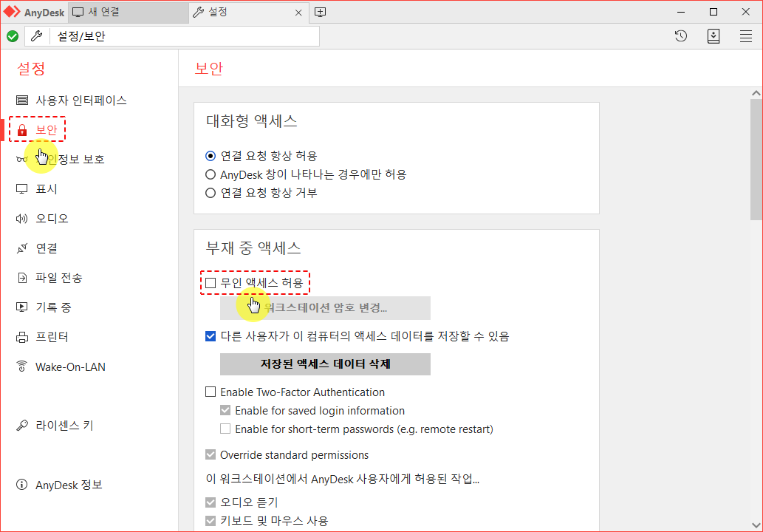Image resolution: width=763 pixels, height=532 pixels.
Task: Click the scrollbar down arrow
Action: 756,525
